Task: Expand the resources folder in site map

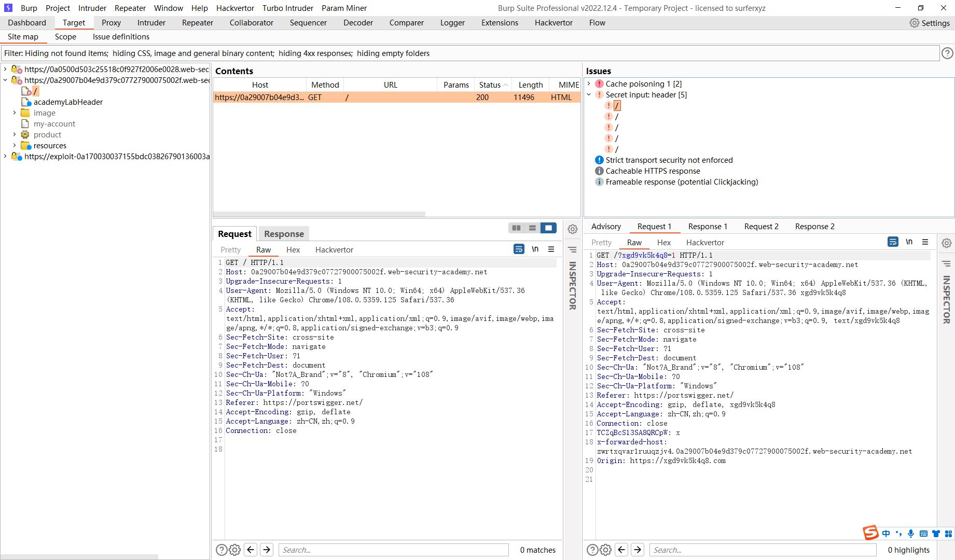Action: [15, 145]
